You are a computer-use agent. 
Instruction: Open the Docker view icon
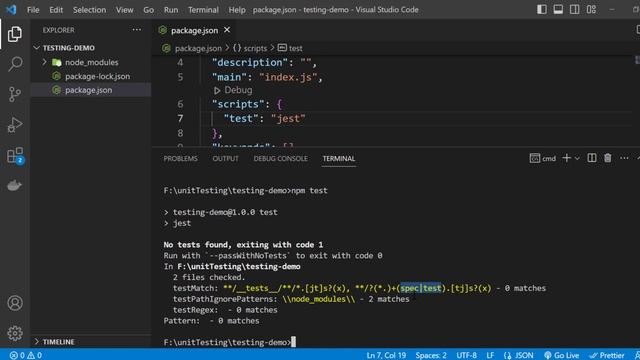point(14,185)
